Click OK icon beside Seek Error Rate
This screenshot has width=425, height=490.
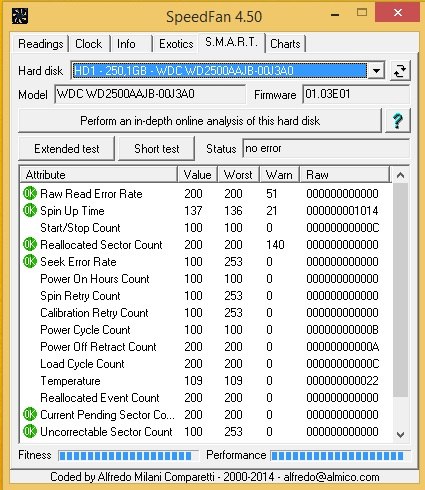tap(30, 261)
